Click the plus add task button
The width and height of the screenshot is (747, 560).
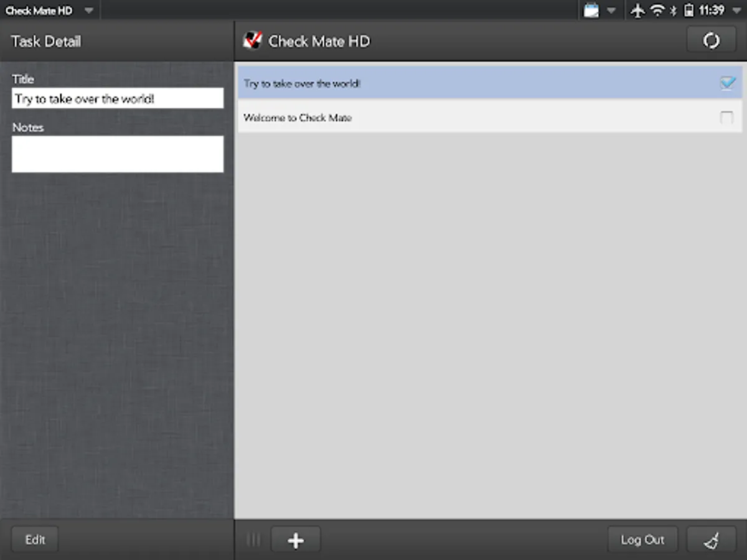[296, 539]
